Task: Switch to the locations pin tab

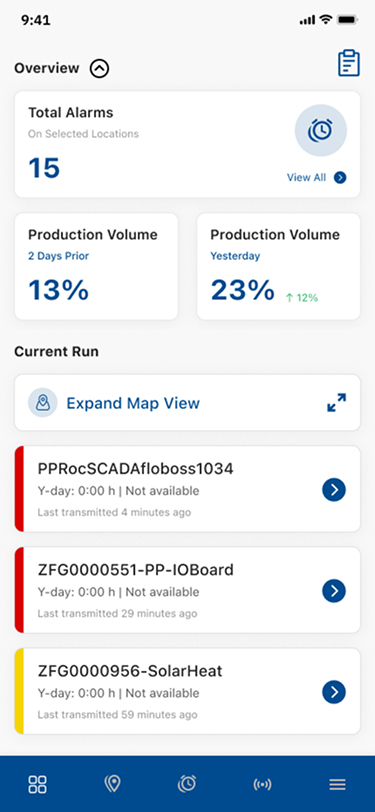Action: (112, 784)
